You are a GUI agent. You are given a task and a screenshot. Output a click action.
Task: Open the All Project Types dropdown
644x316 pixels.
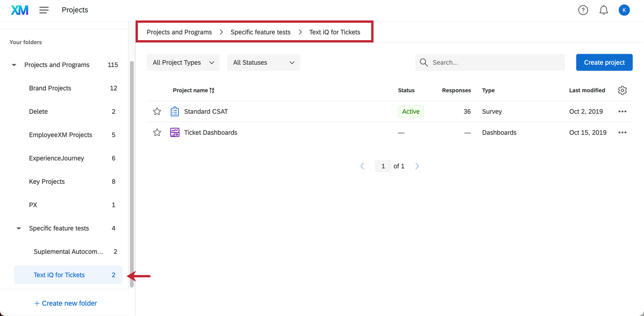[x=183, y=63]
